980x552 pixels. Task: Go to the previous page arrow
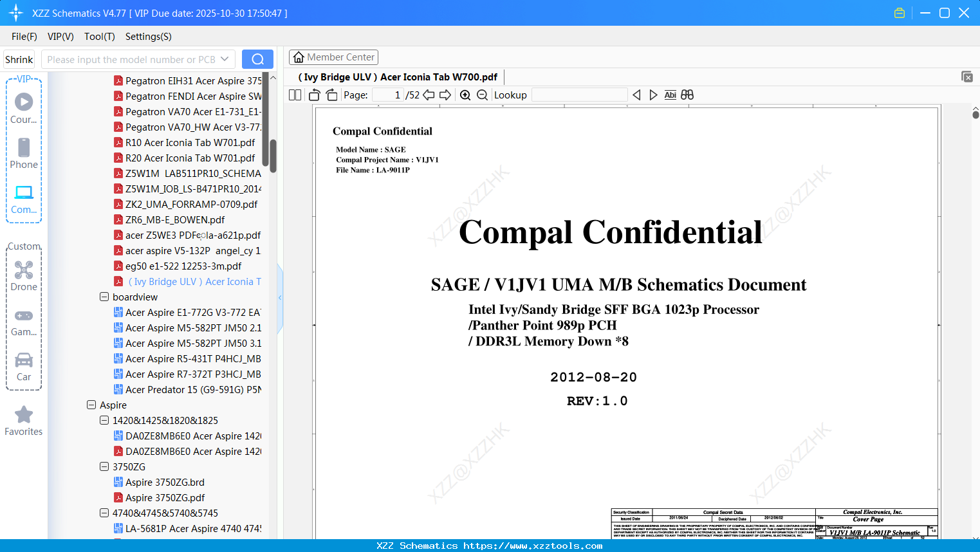[429, 95]
